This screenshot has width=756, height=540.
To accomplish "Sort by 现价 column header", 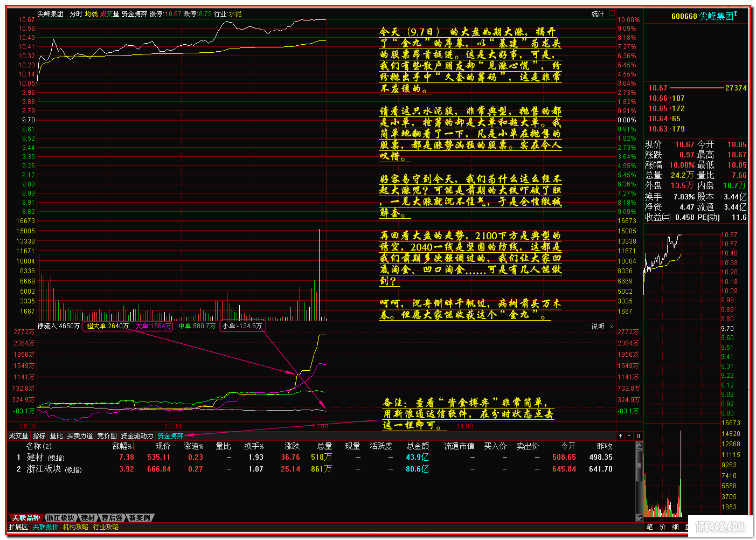I will click(x=163, y=446).
